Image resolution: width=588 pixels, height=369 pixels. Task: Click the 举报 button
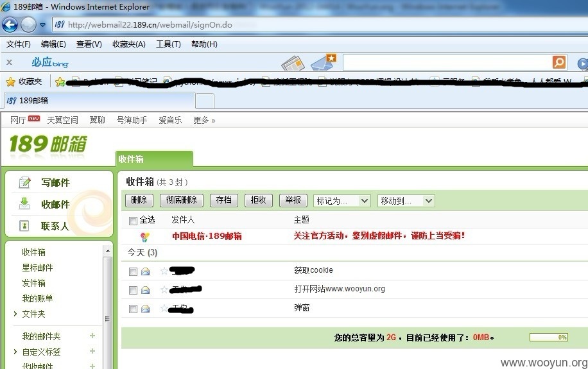click(x=293, y=200)
